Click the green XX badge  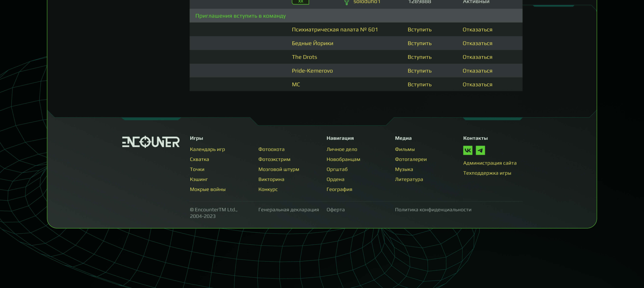pyautogui.click(x=300, y=2)
